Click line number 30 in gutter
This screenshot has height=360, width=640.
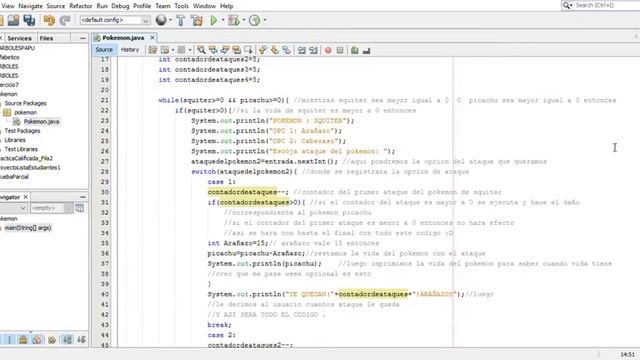pos(105,192)
